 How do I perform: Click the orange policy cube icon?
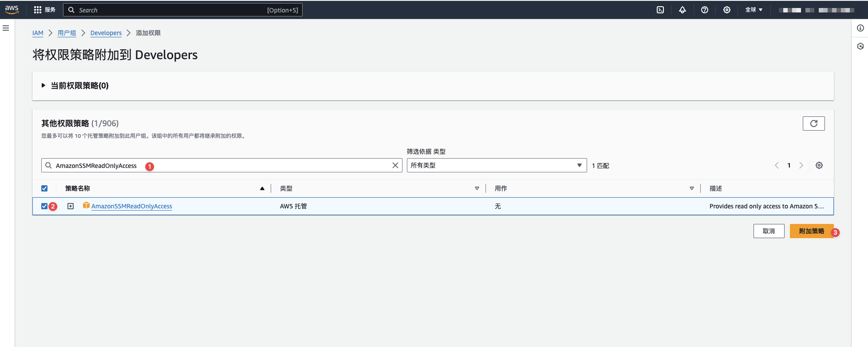tap(86, 205)
